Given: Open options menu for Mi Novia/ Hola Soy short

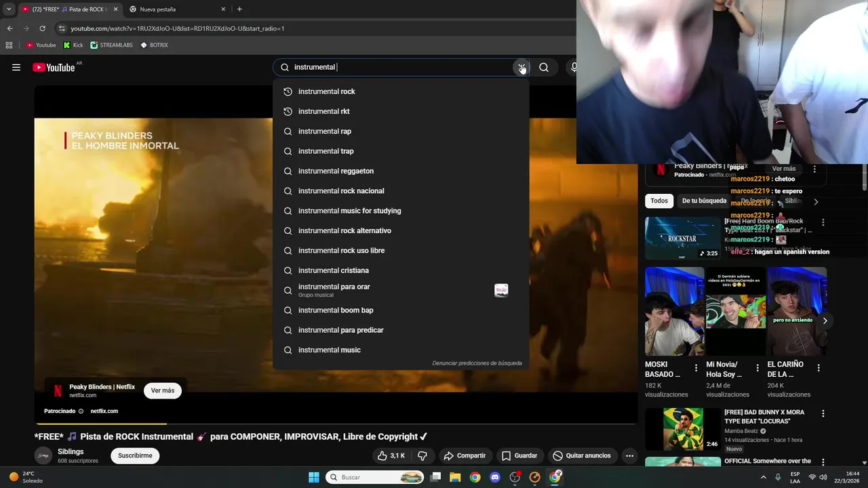Looking at the screenshot, I should [757, 368].
